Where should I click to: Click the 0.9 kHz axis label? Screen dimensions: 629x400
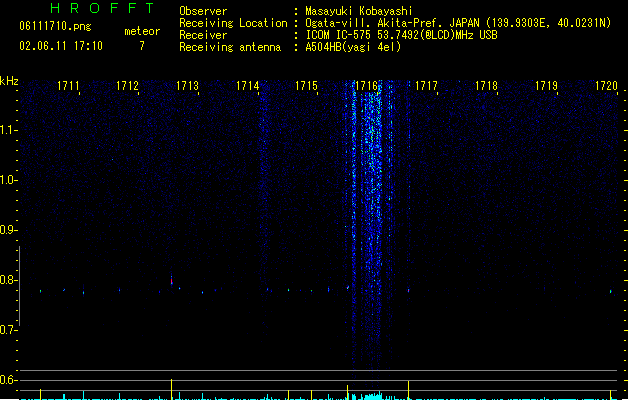(8, 230)
